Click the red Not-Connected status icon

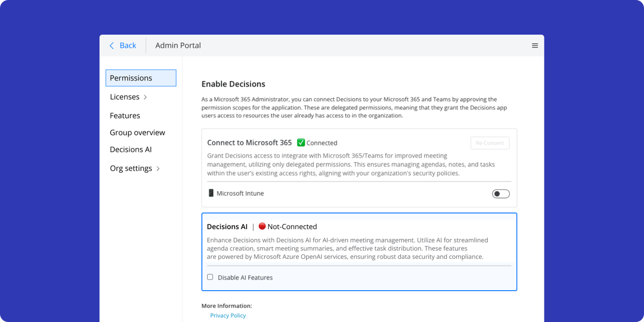coord(261,226)
